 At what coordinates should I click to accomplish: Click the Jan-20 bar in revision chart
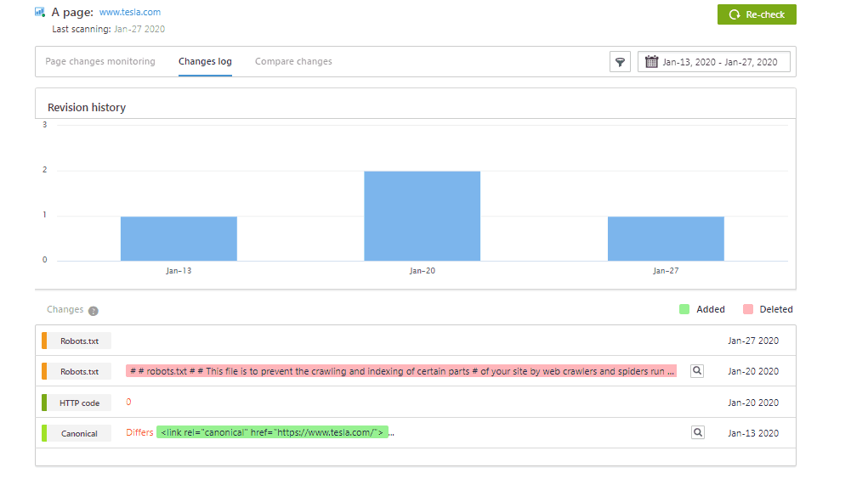(x=422, y=217)
